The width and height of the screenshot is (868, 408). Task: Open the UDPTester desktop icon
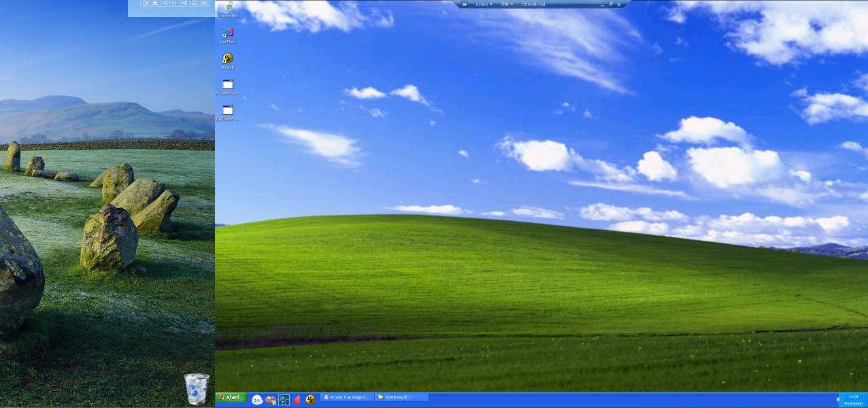tap(228, 110)
